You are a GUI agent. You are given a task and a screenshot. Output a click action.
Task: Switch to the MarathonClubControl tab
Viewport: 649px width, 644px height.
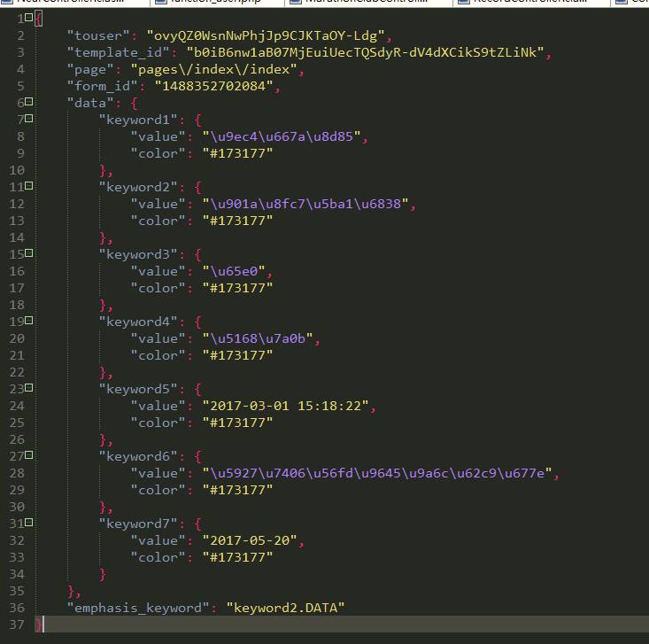coord(368,3)
